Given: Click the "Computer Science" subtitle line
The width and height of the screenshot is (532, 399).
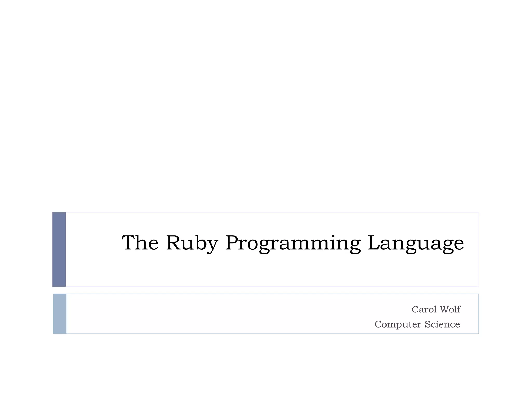Looking at the screenshot, I should click(417, 324).
